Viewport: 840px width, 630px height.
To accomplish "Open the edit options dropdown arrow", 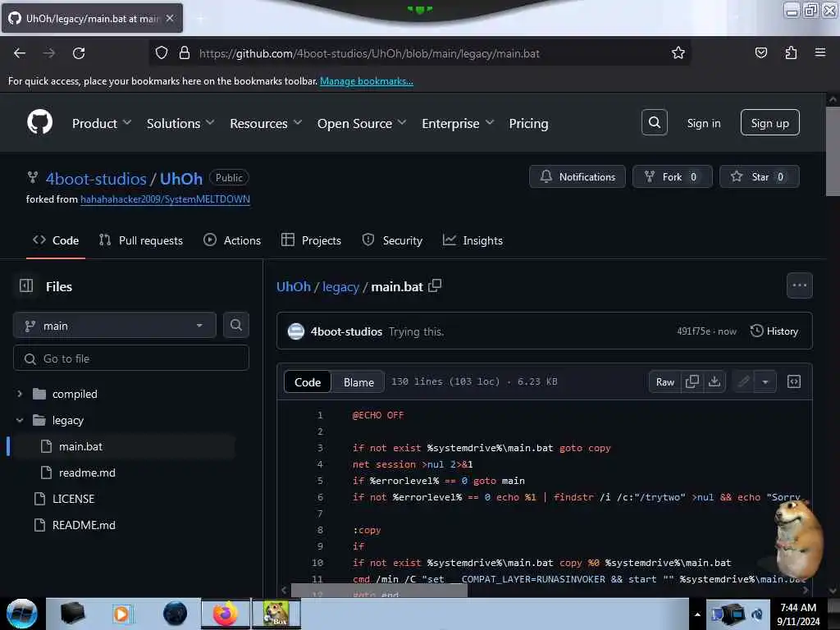I will (765, 381).
